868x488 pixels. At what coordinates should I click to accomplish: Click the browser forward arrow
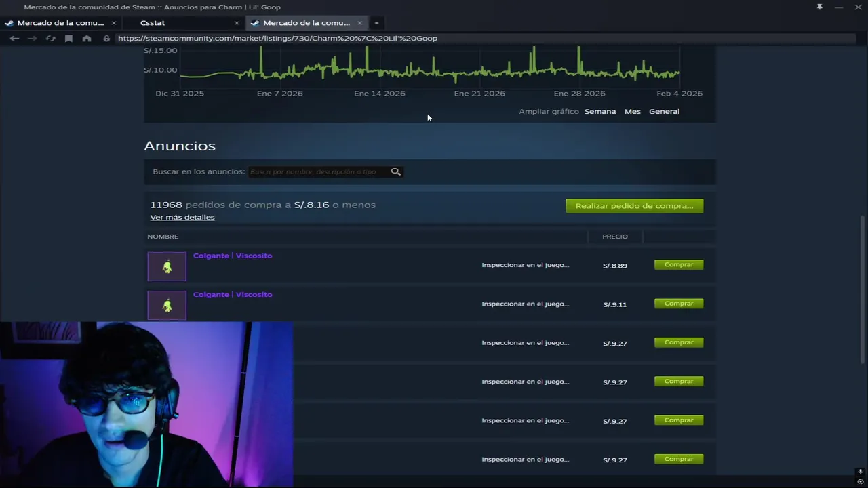click(x=32, y=39)
